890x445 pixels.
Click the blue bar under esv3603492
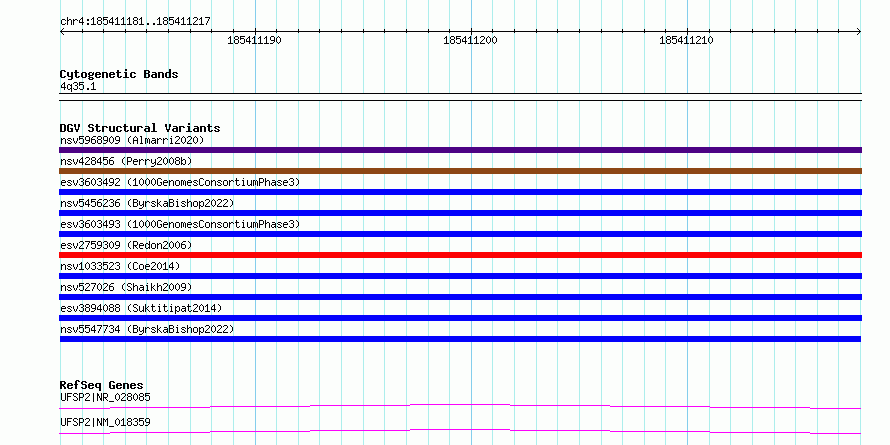click(460, 192)
